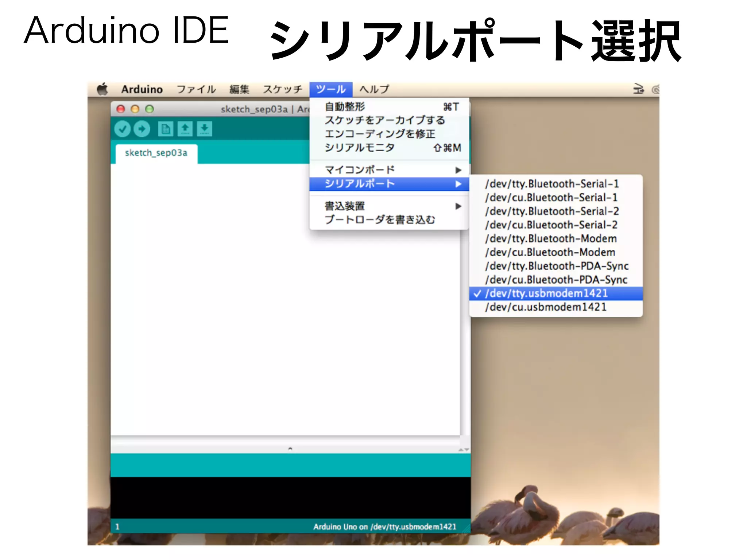
Task: Open the Arduino application menu
Action: (142, 89)
